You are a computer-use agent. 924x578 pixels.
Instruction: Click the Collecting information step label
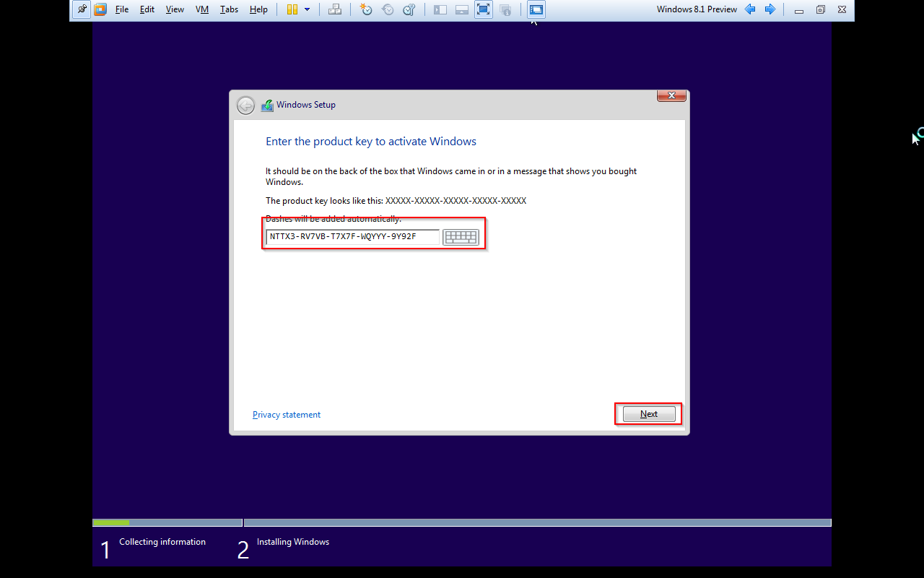162,542
